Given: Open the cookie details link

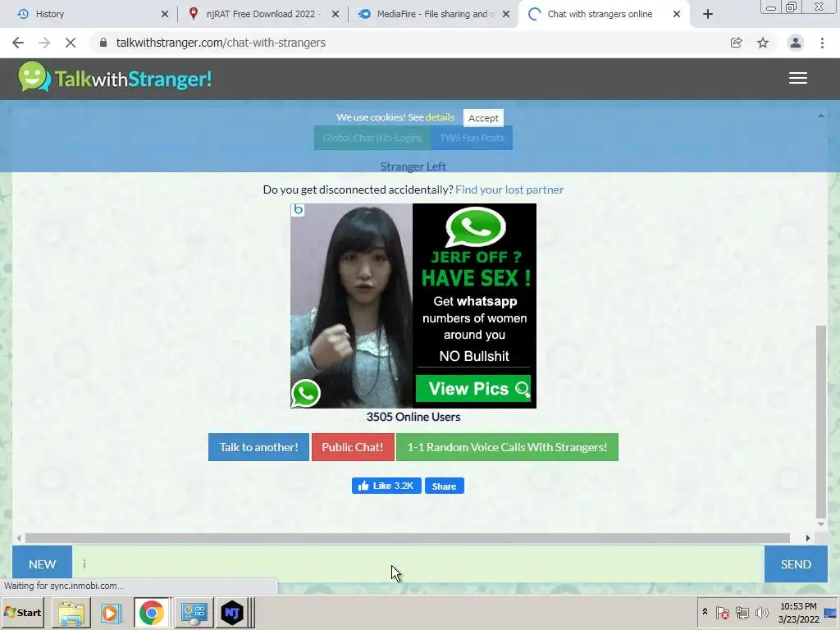Looking at the screenshot, I should point(440,116).
